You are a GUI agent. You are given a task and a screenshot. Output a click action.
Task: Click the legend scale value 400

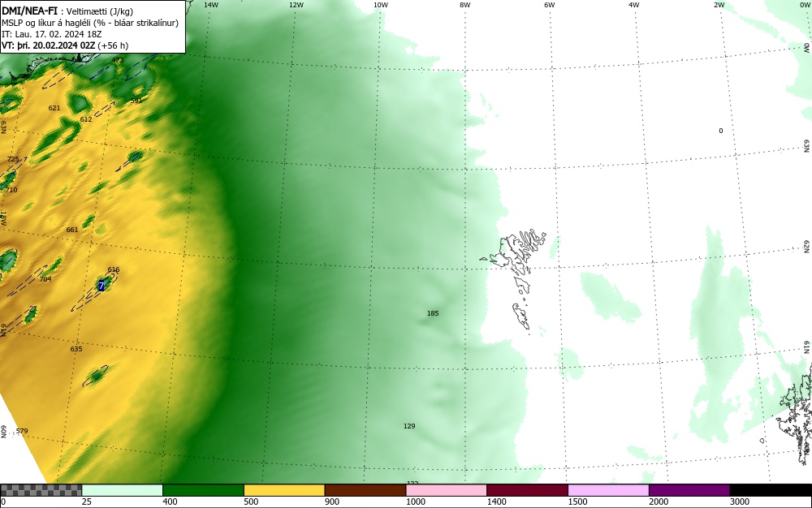[x=170, y=502]
